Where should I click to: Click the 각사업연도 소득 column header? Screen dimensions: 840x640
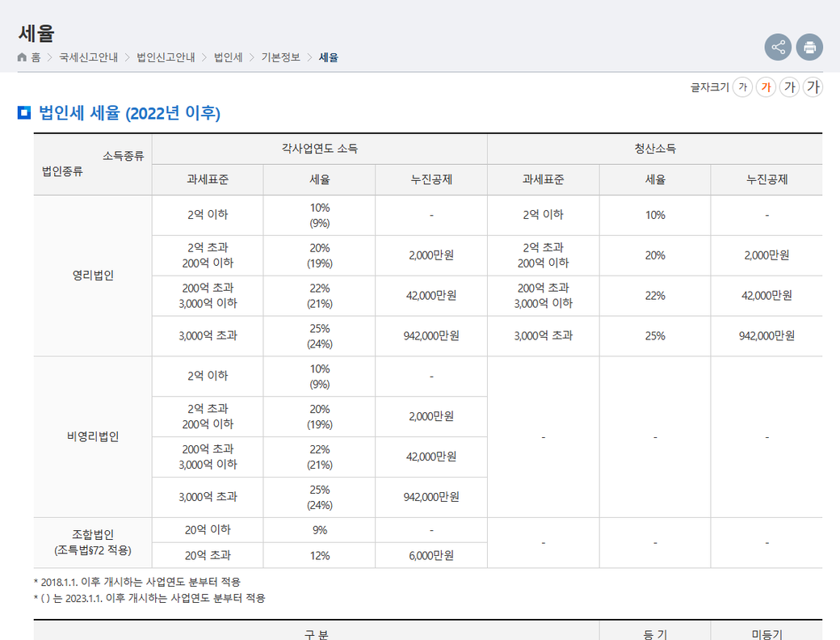tap(319, 149)
